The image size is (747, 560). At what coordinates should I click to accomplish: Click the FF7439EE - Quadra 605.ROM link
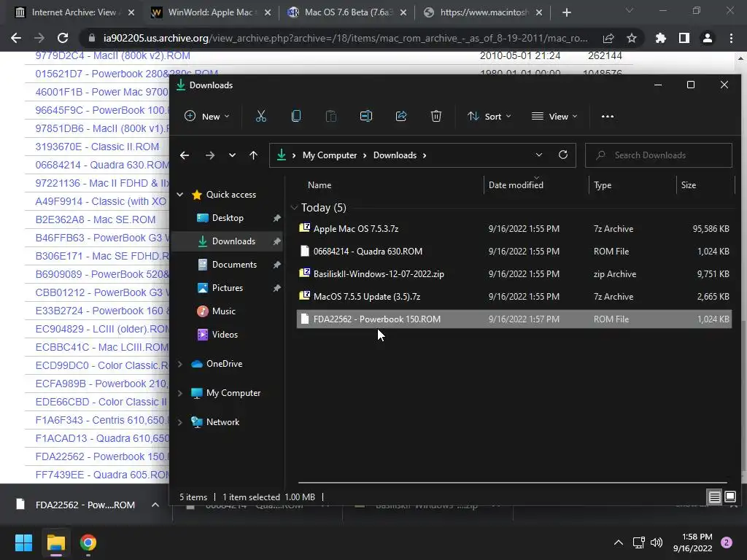click(x=102, y=475)
